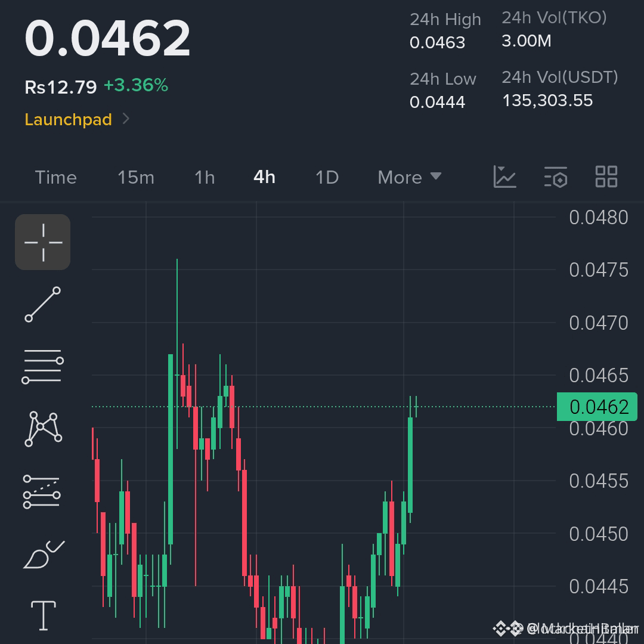The image size is (644, 644).
Task: Click the 0.0445 price axis label
Action: [x=599, y=587]
